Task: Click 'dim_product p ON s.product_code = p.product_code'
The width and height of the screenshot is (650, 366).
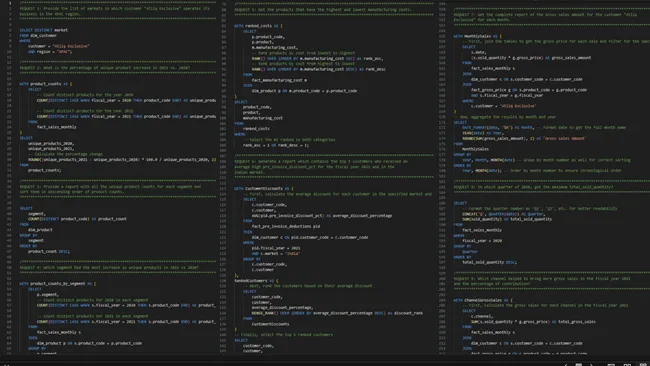Action: pyautogui.click(x=89, y=343)
